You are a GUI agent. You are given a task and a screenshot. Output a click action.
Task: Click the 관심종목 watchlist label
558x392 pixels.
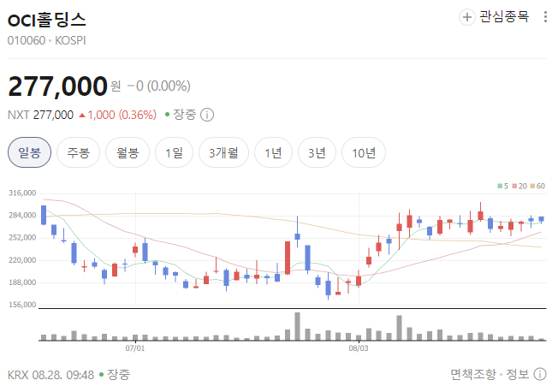(504, 17)
